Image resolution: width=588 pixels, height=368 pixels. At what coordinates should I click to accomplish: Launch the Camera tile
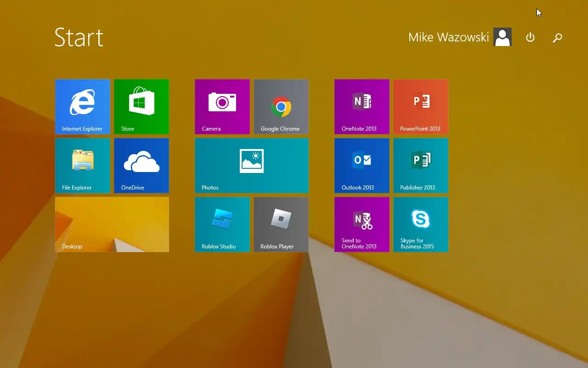tap(222, 107)
